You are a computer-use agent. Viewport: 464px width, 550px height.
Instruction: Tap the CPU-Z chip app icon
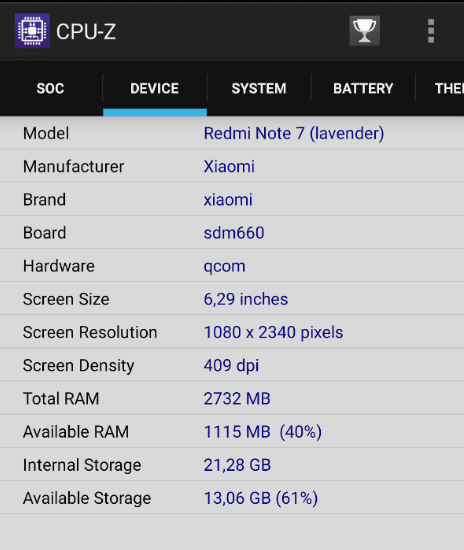(32, 31)
